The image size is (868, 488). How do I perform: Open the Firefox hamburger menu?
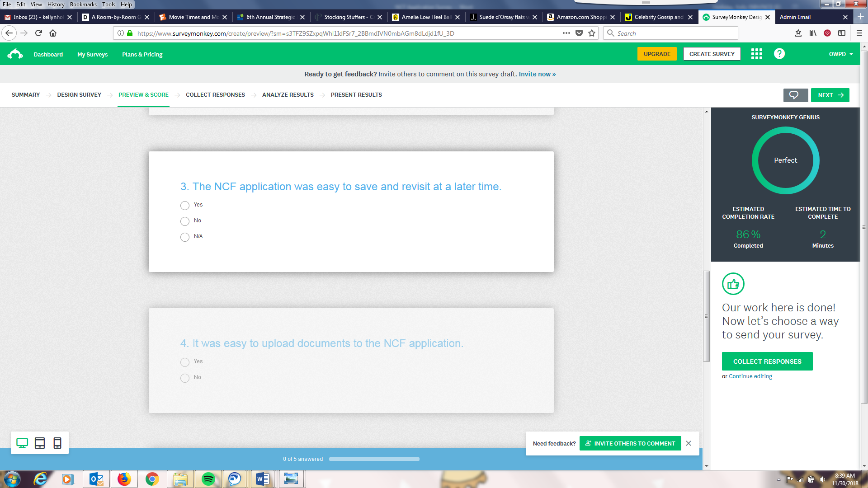(859, 33)
